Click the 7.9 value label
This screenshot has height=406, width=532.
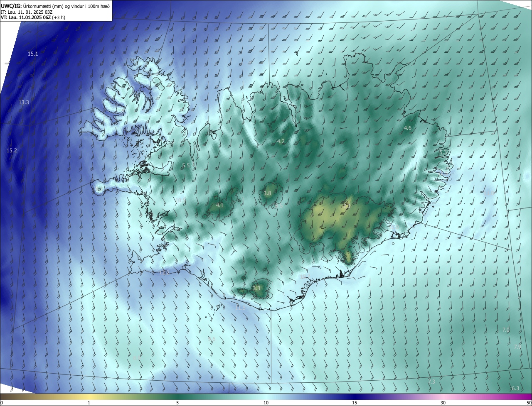tap(517, 346)
